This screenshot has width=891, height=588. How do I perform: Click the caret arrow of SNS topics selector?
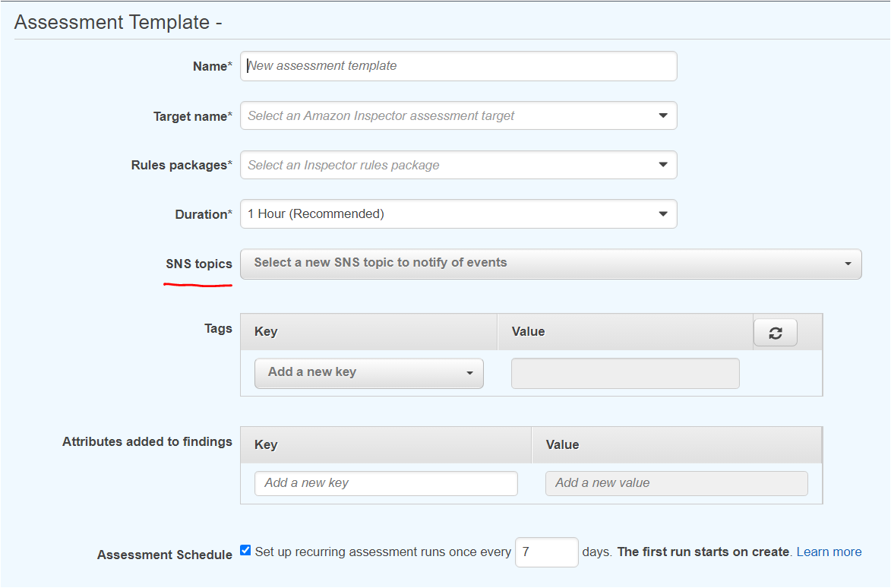(x=848, y=264)
